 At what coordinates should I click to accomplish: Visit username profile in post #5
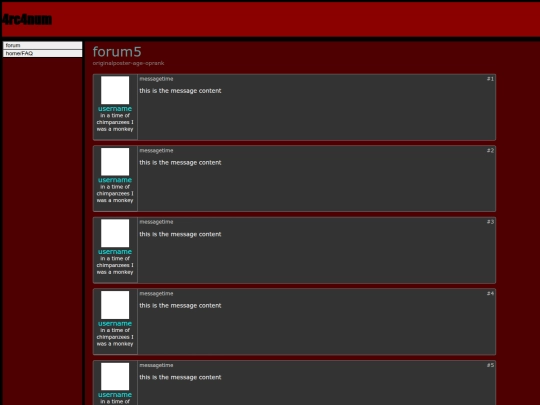[115, 395]
